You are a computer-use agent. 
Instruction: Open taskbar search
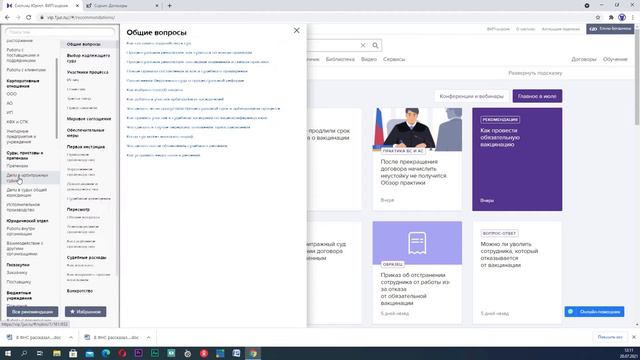point(24,353)
